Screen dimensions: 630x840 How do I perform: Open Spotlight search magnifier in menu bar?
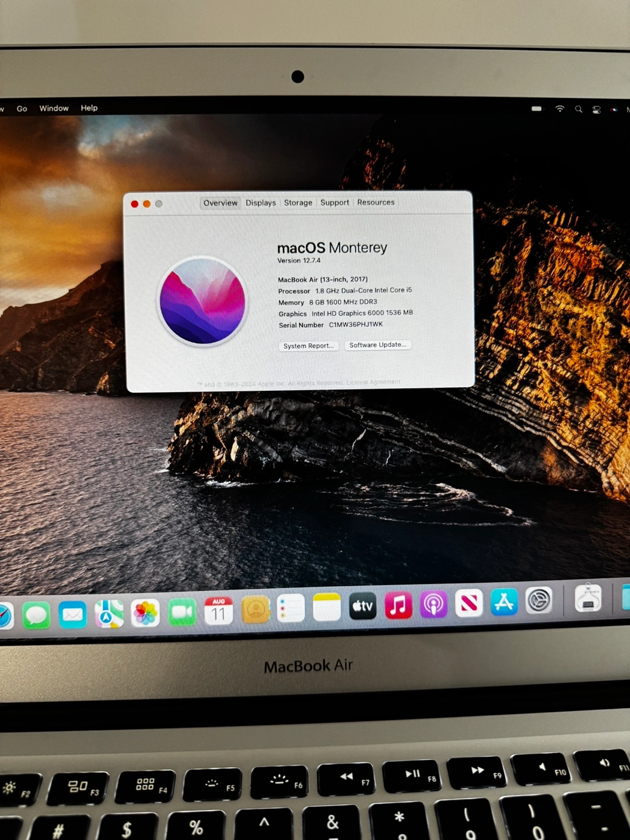tap(578, 109)
